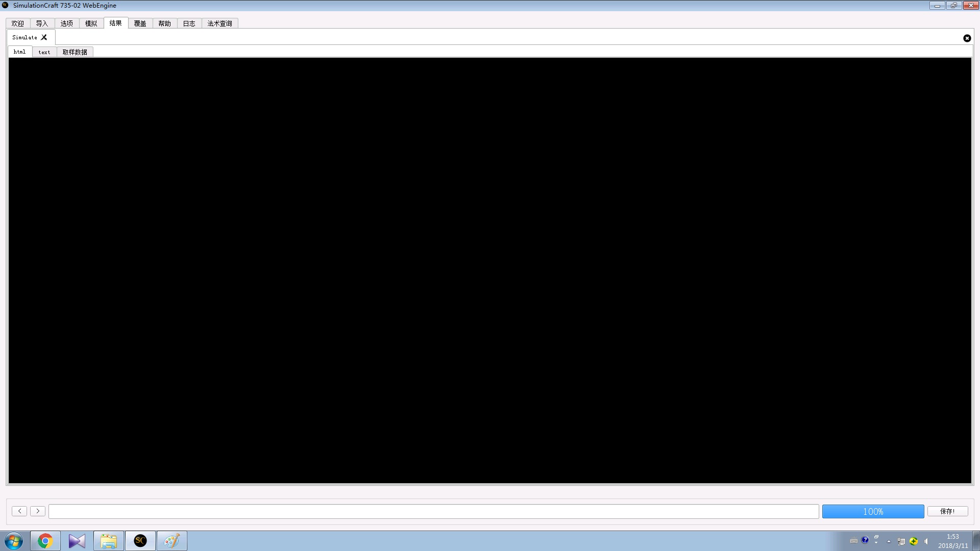Click the forward navigation arrow
The height and width of the screenshot is (551, 980).
click(37, 511)
